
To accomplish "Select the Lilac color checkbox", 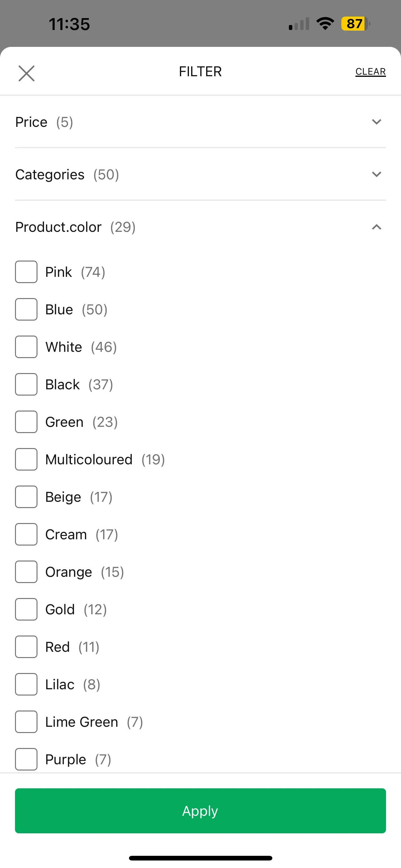I will (x=26, y=684).
